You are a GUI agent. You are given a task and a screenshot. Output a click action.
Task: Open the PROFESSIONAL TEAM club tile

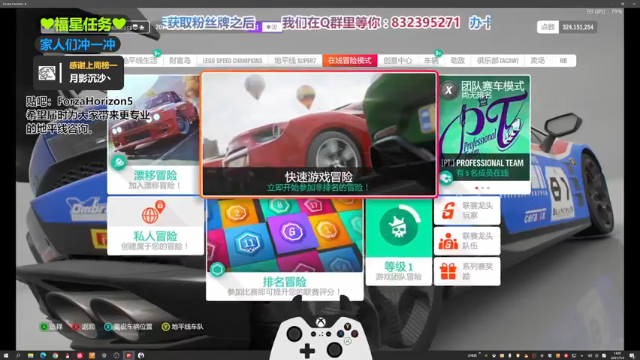coord(484,134)
